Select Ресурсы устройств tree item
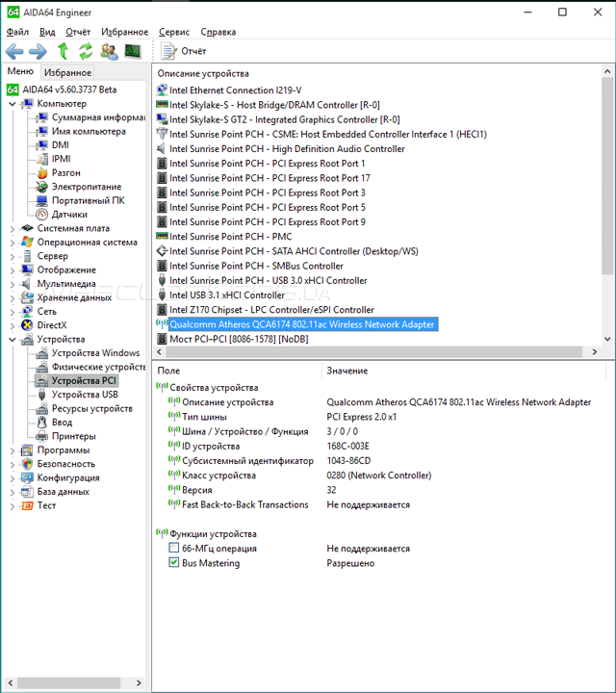616x693 pixels. [x=92, y=408]
